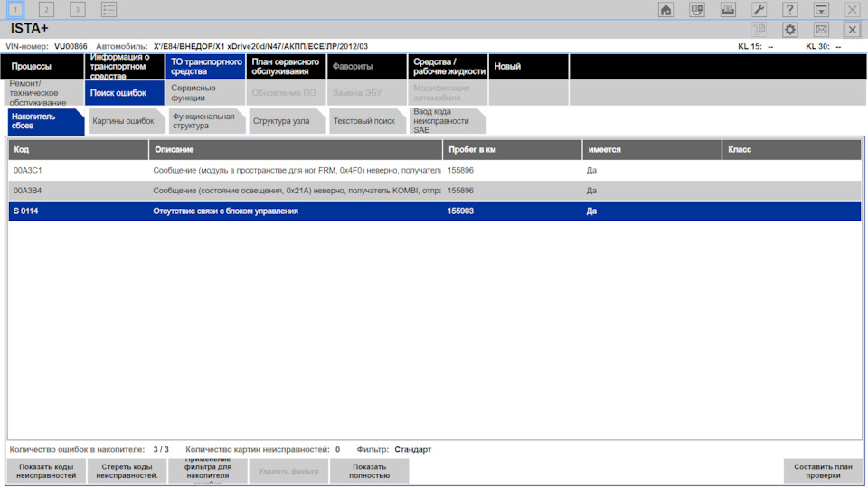Sort by Пробег в км column header

tap(513, 149)
